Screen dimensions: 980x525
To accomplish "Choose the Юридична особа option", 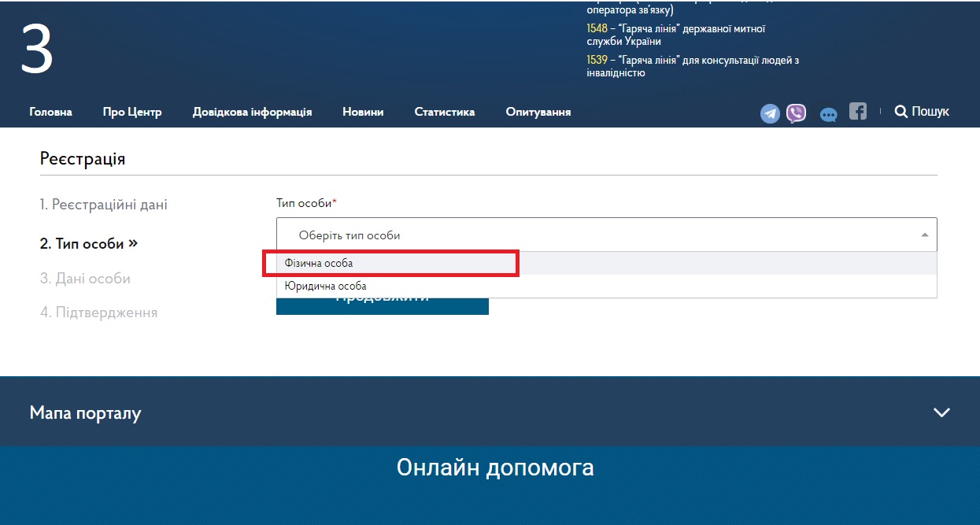I will [x=325, y=286].
